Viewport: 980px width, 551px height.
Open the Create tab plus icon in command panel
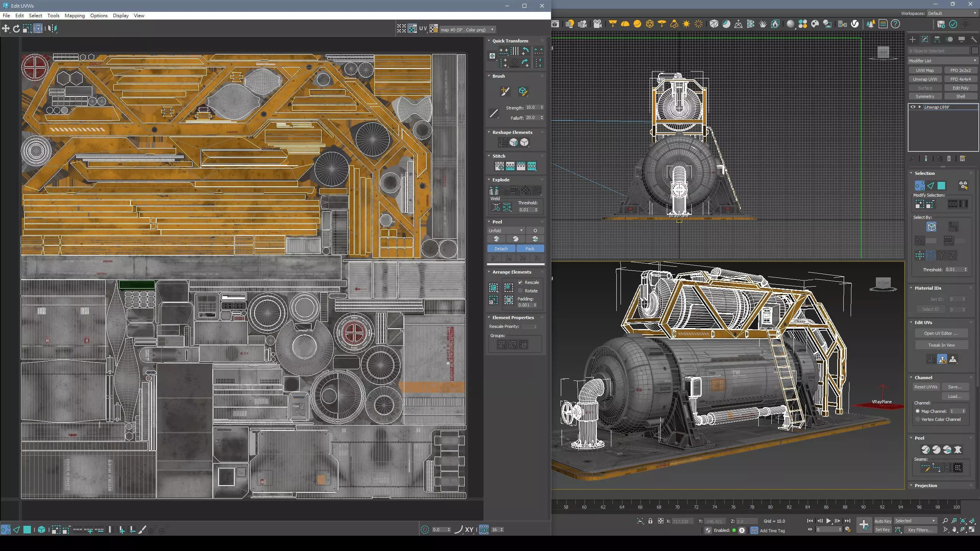(913, 39)
